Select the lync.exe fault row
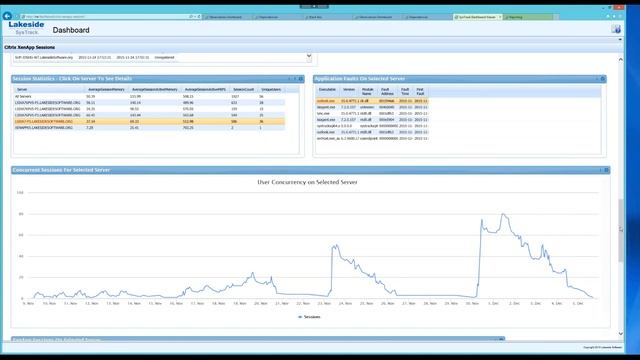640x360 pixels. (372, 113)
